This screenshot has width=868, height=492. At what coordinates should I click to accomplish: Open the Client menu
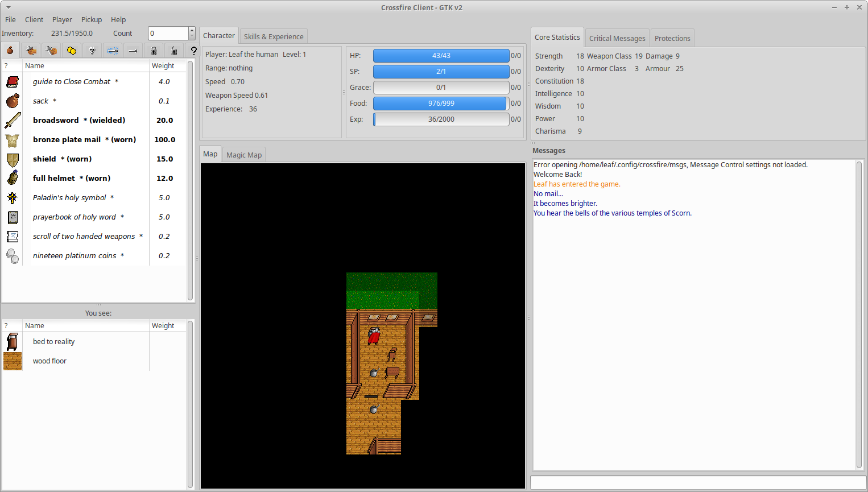pos(34,19)
